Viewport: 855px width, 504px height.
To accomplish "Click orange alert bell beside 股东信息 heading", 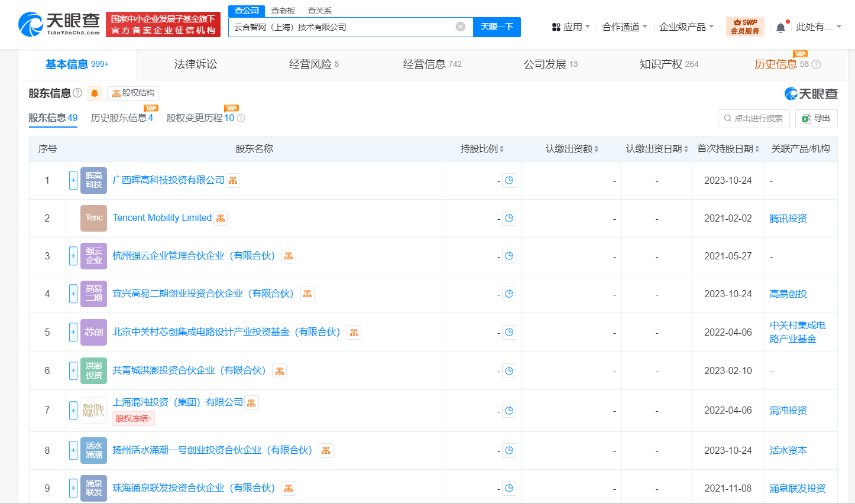I will (95, 93).
